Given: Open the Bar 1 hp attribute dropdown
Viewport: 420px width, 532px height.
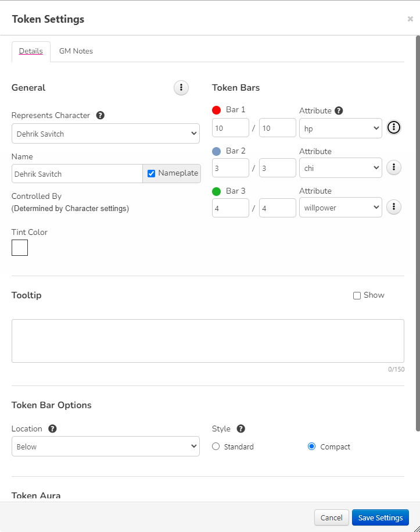Looking at the screenshot, I should tap(340, 128).
